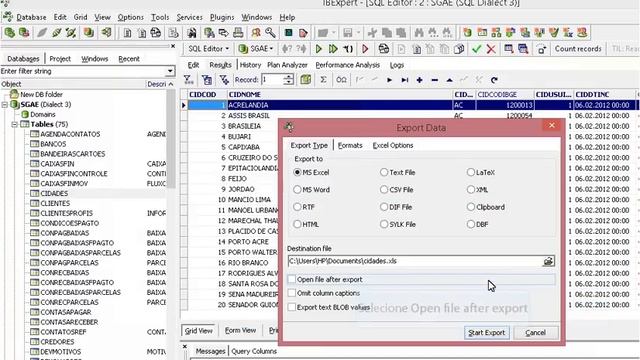Enable Open file after export checkbox
This screenshot has height=360, width=640.
(291, 280)
